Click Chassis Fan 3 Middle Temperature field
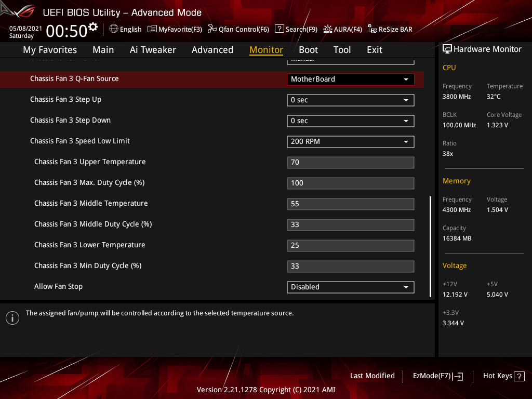The image size is (532, 399). click(x=351, y=204)
